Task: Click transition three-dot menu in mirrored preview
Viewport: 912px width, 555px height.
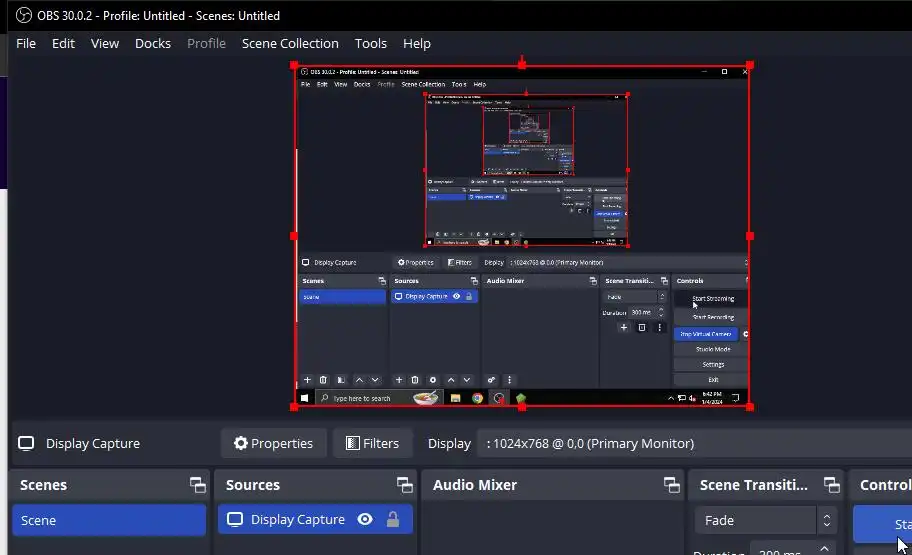Action: [x=659, y=328]
